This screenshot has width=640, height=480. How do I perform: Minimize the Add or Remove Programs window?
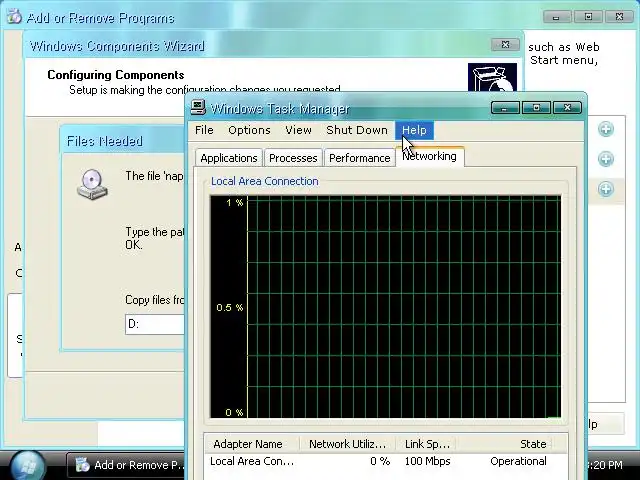(x=556, y=17)
